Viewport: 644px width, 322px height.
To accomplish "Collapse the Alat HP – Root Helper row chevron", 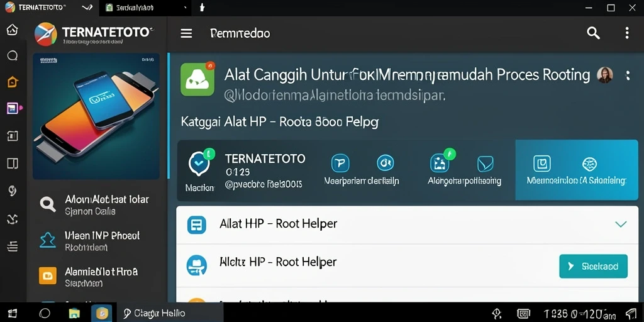I will [621, 225].
